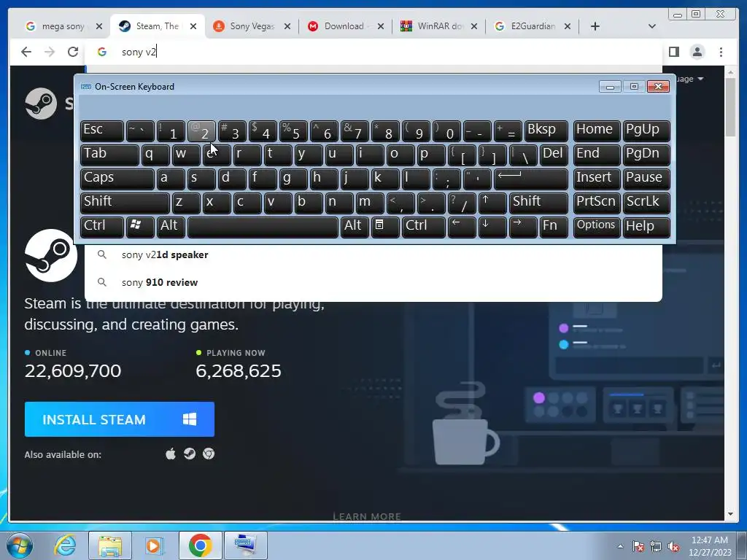Click Chrome icon in taskbar
The height and width of the screenshot is (560, 747).
pos(200,545)
